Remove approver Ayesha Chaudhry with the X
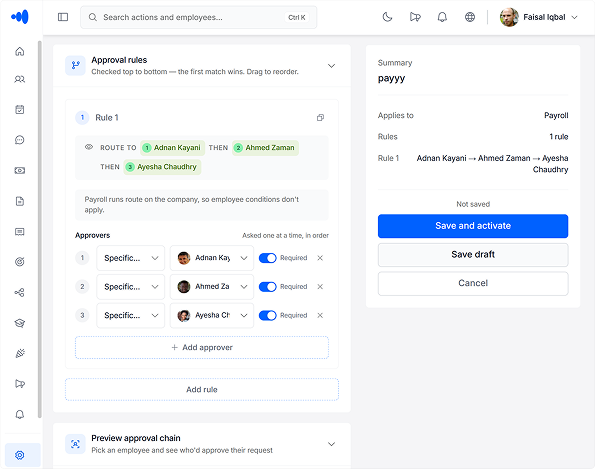595x469 pixels. (x=320, y=315)
